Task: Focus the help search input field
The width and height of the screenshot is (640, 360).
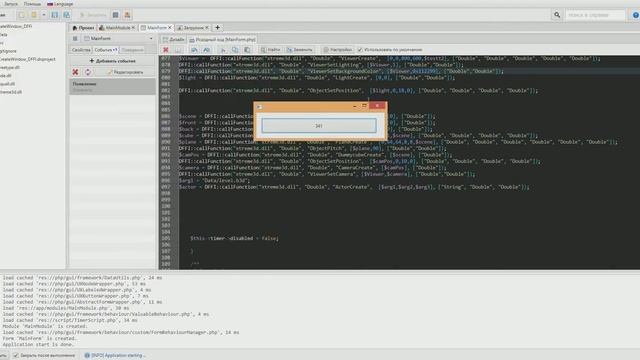Action: click(595, 15)
